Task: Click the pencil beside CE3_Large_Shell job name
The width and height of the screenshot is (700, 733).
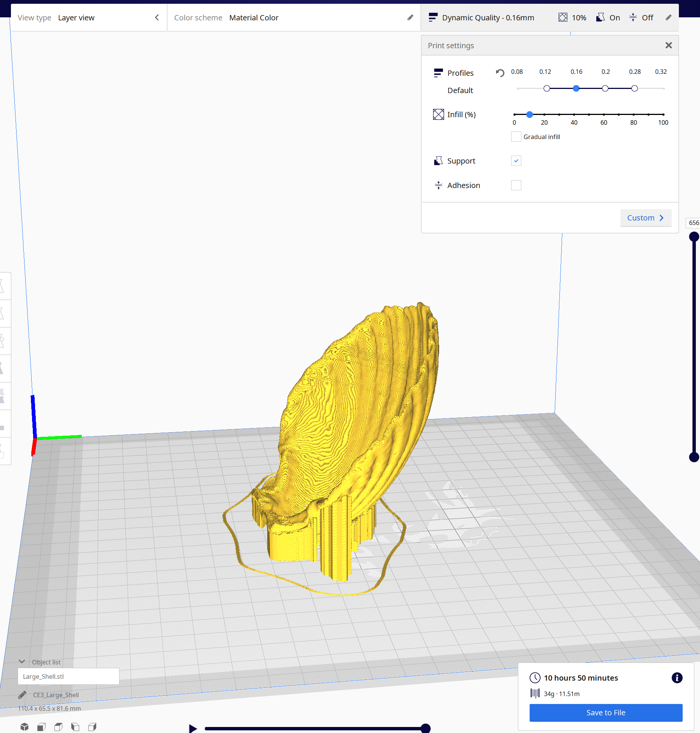Action: [22, 695]
